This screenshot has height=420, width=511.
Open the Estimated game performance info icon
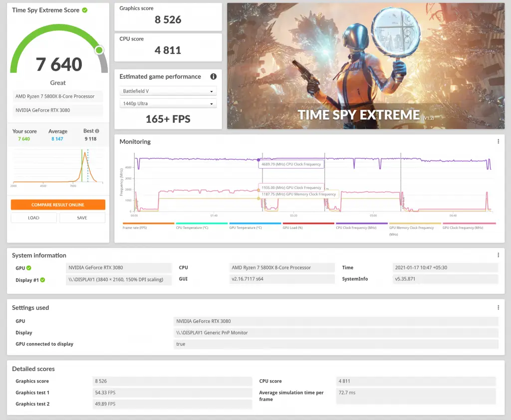(214, 77)
